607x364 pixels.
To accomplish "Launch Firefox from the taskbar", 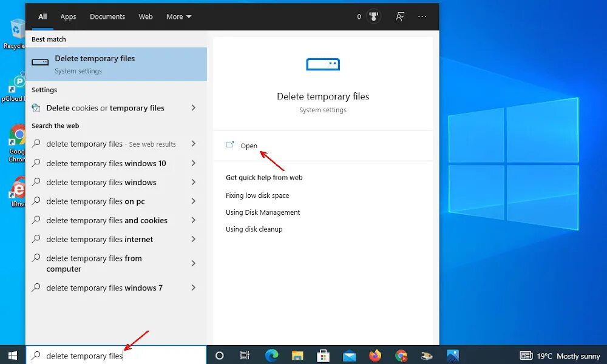I will pos(375,355).
